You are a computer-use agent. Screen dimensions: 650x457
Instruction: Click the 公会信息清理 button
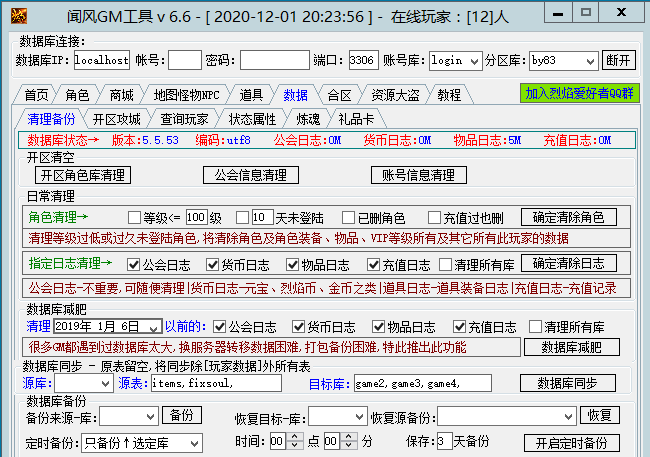250,175
